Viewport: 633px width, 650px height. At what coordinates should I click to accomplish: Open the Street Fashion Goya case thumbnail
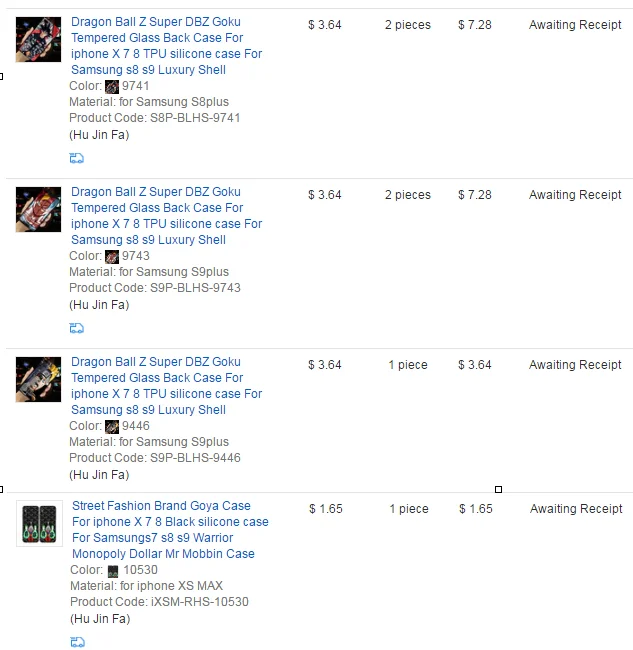(x=39, y=524)
